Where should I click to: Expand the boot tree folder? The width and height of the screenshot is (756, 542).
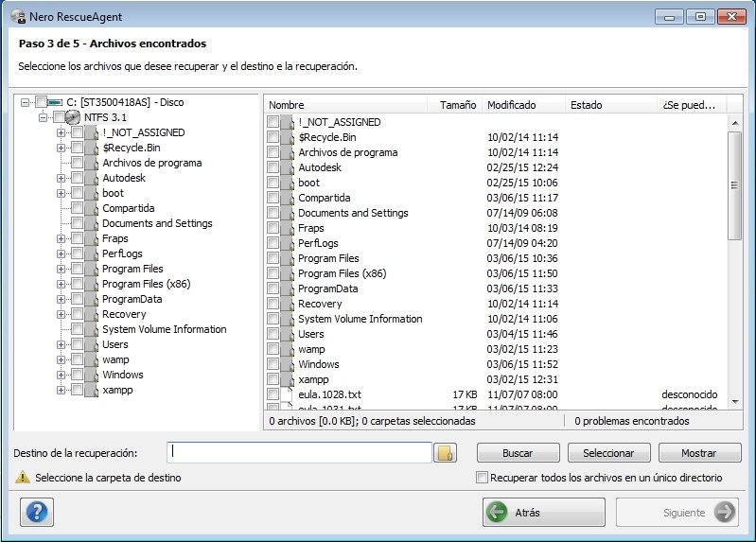pyautogui.click(x=61, y=193)
